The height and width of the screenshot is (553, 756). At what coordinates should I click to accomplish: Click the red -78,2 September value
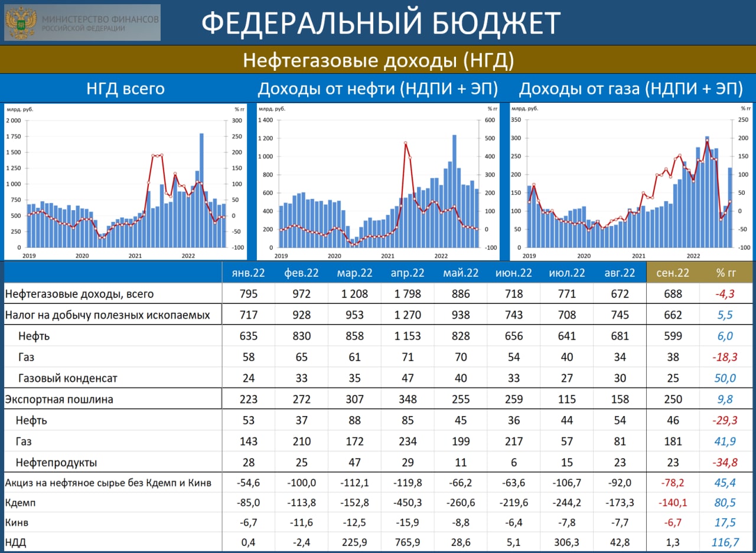point(673,483)
